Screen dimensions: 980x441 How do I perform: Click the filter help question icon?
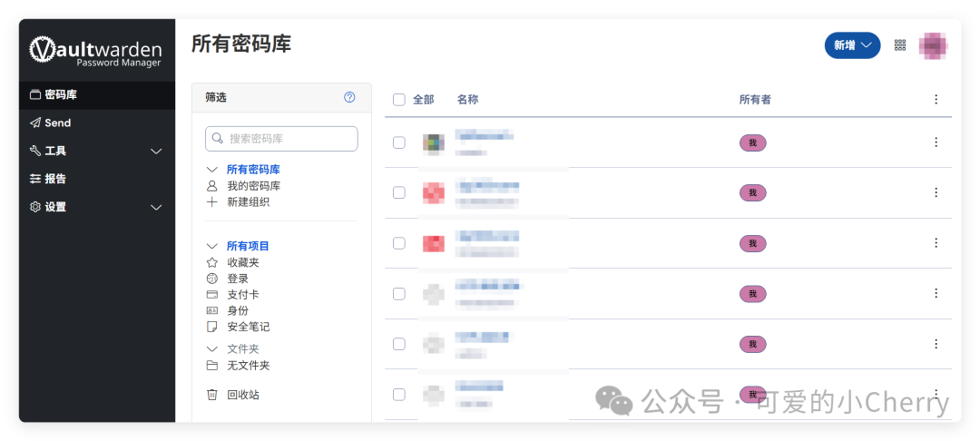[x=349, y=97]
